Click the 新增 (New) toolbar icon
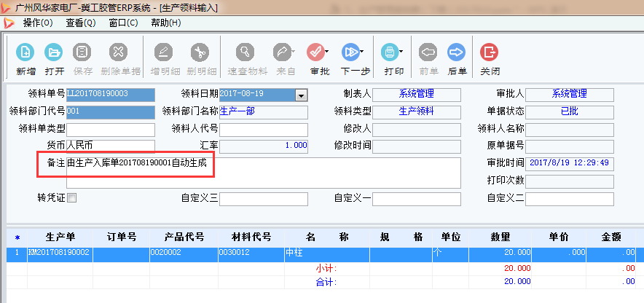 [25, 52]
